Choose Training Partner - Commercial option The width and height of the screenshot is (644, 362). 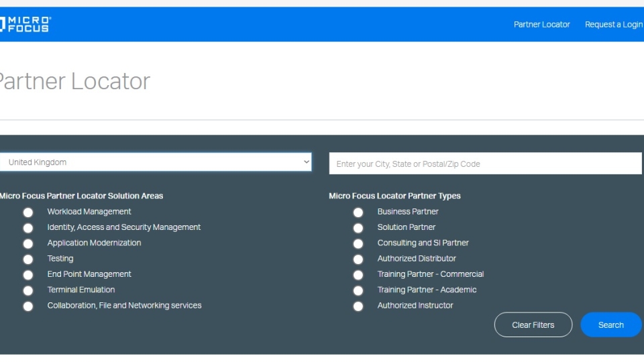tap(358, 275)
